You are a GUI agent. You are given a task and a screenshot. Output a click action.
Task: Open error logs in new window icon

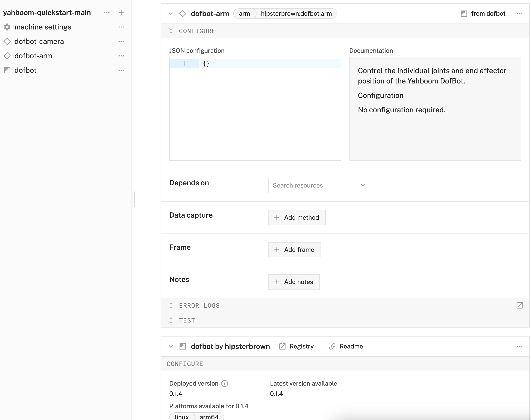(519, 305)
